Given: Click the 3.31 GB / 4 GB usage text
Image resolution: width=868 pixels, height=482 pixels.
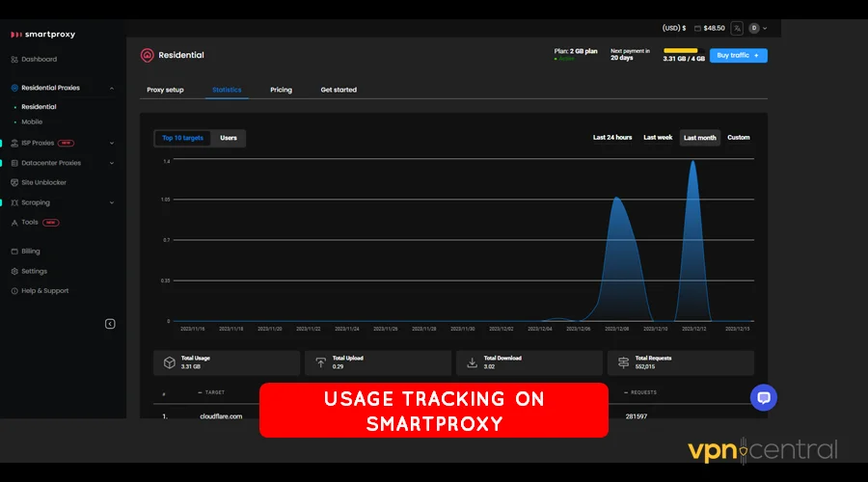Looking at the screenshot, I should pos(684,59).
